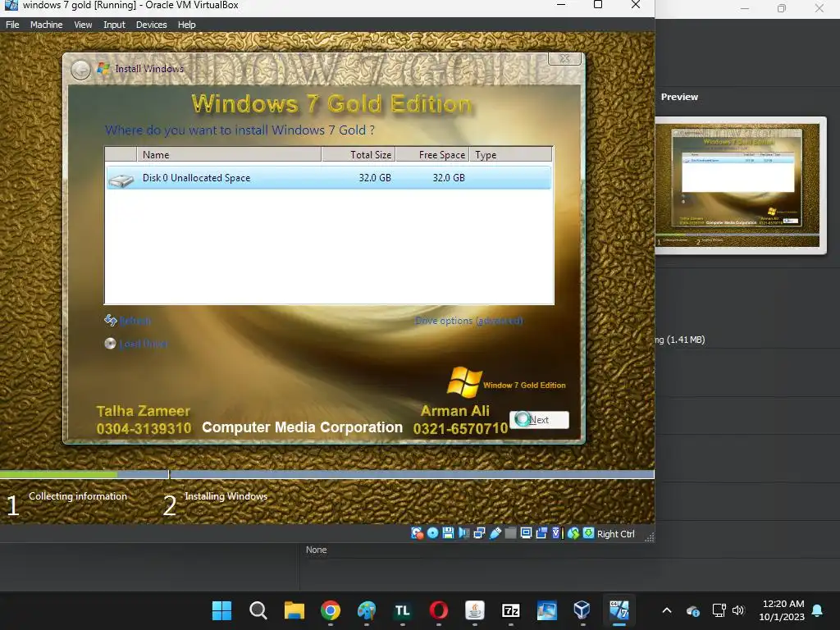Click the optical disc status icon
Viewport: 840px width, 630px height.
coord(433,533)
